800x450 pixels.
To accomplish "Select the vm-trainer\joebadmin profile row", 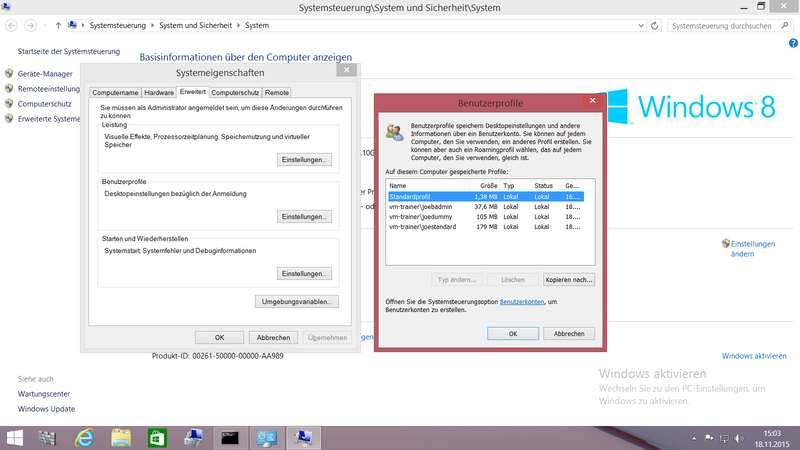I will 486,207.
